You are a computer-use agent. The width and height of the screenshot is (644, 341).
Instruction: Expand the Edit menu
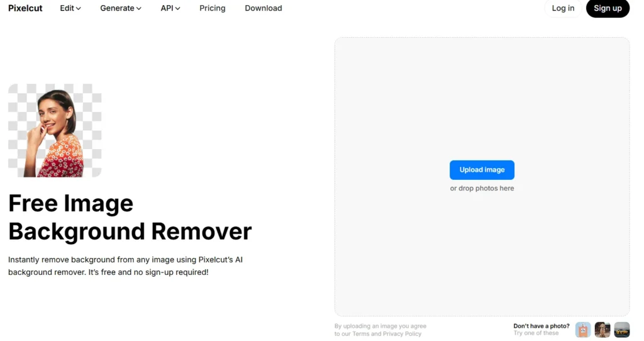[x=70, y=8]
